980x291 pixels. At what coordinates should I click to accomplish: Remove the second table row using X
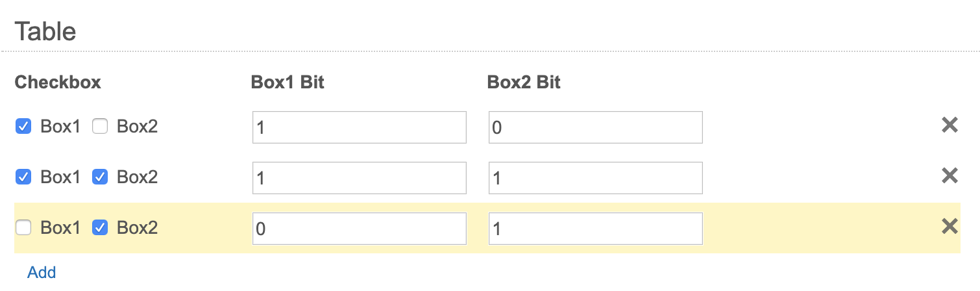pyautogui.click(x=949, y=177)
